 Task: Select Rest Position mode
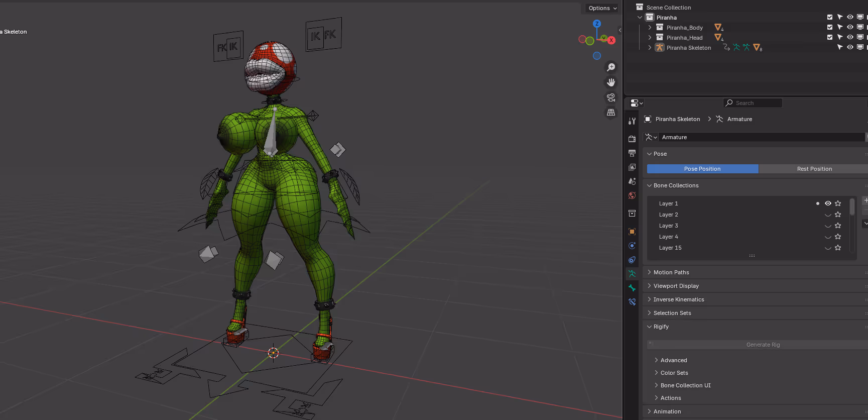coord(813,169)
